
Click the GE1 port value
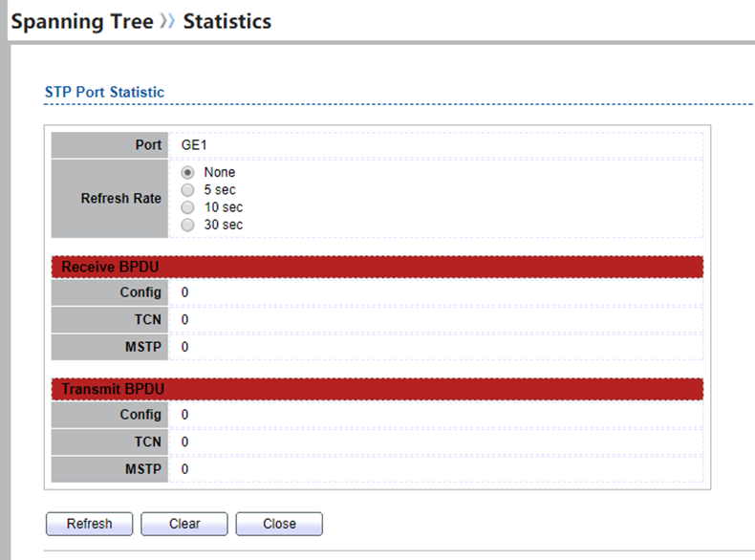tap(194, 145)
